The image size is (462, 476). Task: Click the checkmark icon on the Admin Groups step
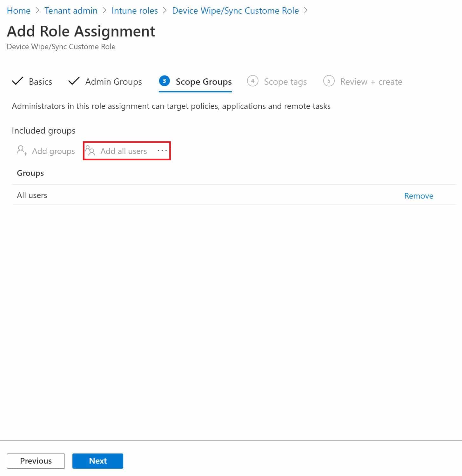74,81
